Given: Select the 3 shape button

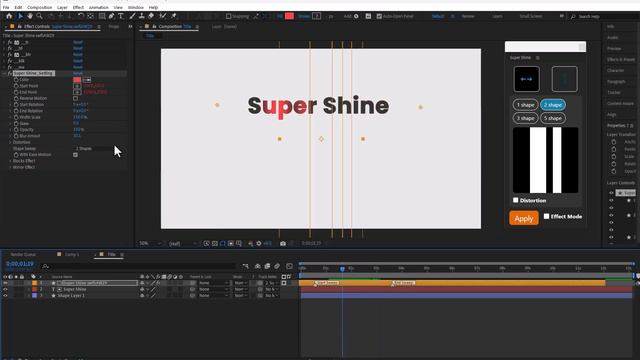Looking at the screenshot, I should pyautogui.click(x=525, y=118).
